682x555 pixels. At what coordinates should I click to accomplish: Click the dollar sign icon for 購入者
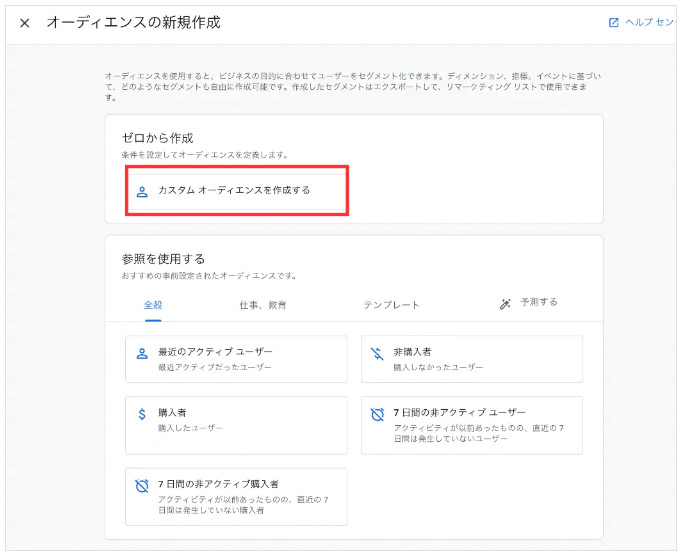click(142, 414)
